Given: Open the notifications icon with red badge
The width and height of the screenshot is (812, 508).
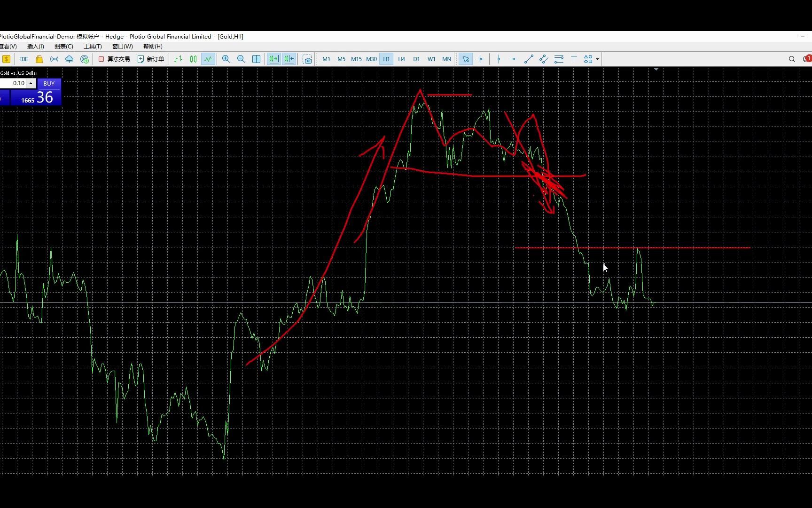Looking at the screenshot, I should pos(808,59).
